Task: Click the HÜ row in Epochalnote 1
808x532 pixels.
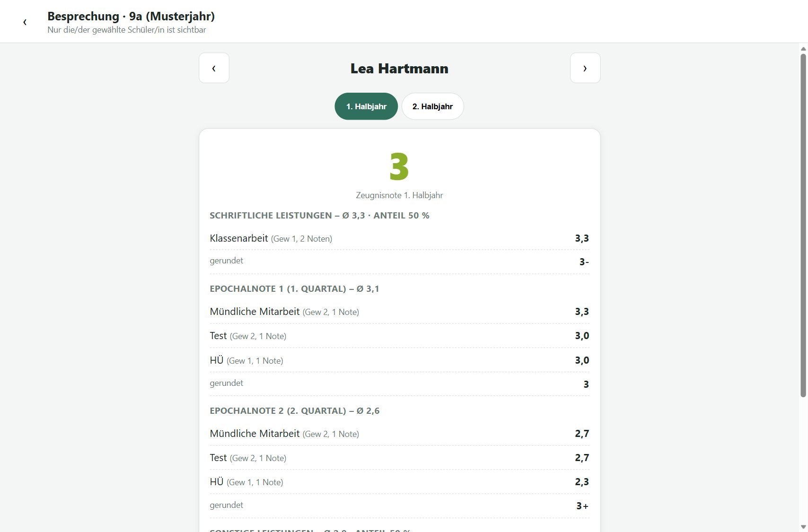Action: [x=400, y=360]
